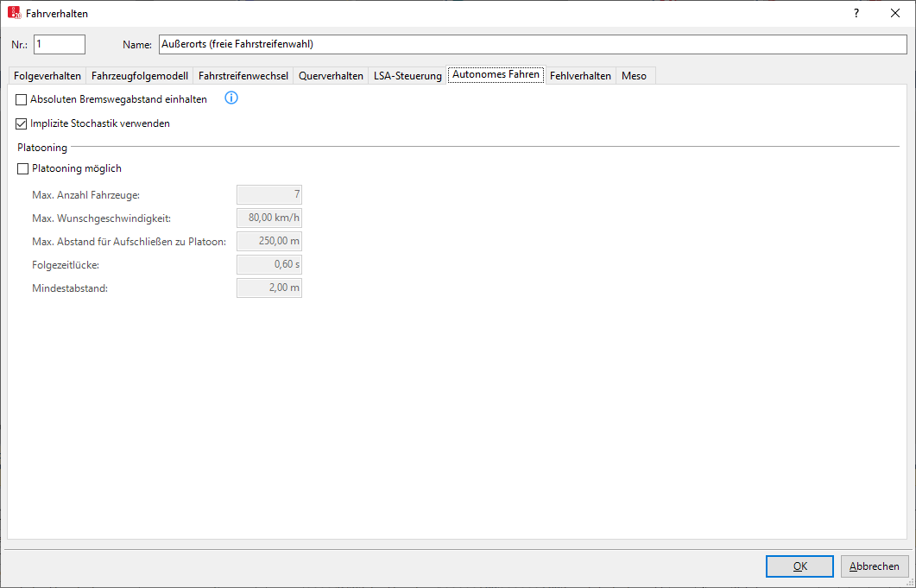This screenshot has width=916, height=588.
Task: Switch to the Folgeverhalten tab
Action: point(47,76)
